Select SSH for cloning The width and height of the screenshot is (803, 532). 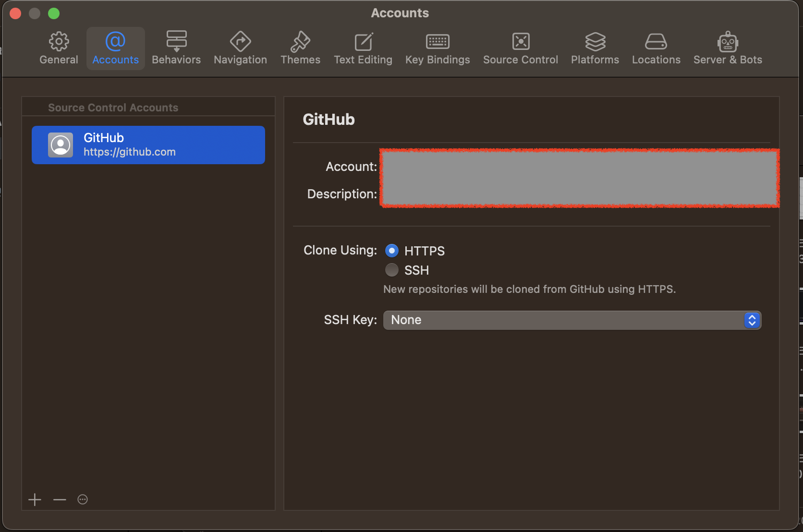tap(392, 270)
